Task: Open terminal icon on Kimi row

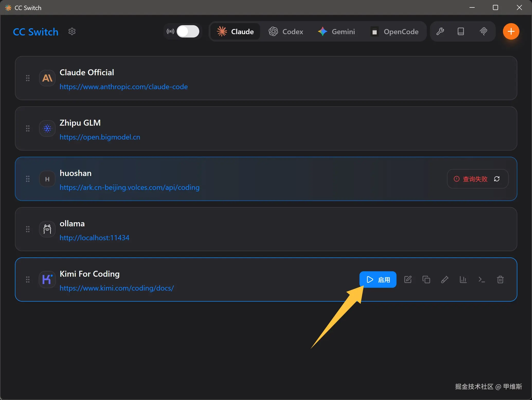Action: pyautogui.click(x=482, y=280)
